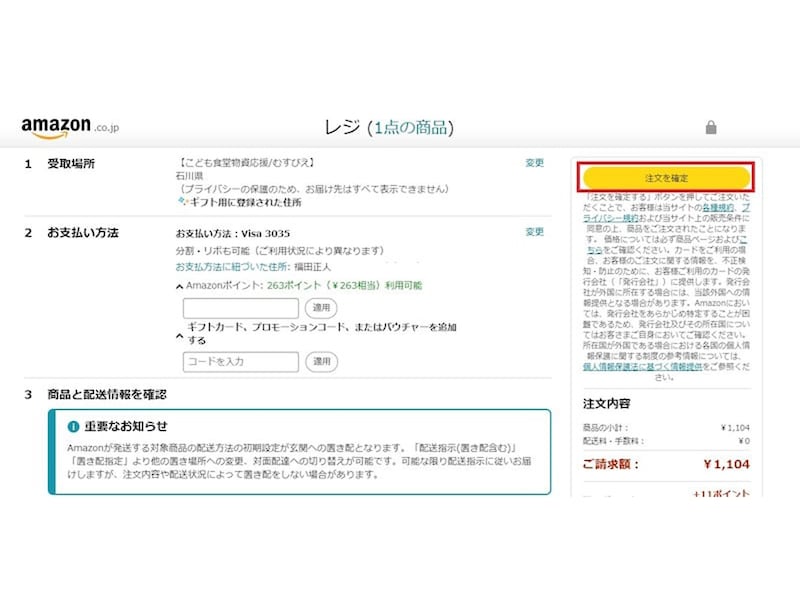Viewport: 800px width, 600px height.
Task: Open 個人情報保護法に基づく情報提供 link
Action: tap(641, 367)
